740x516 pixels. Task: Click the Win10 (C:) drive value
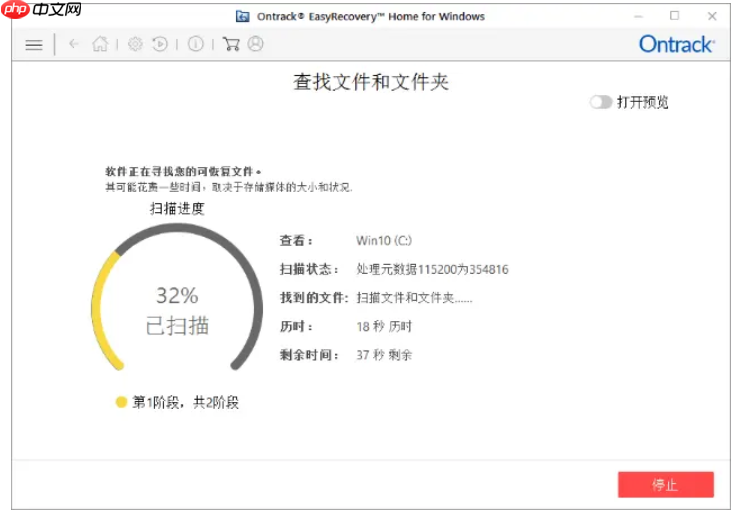pyautogui.click(x=384, y=241)
